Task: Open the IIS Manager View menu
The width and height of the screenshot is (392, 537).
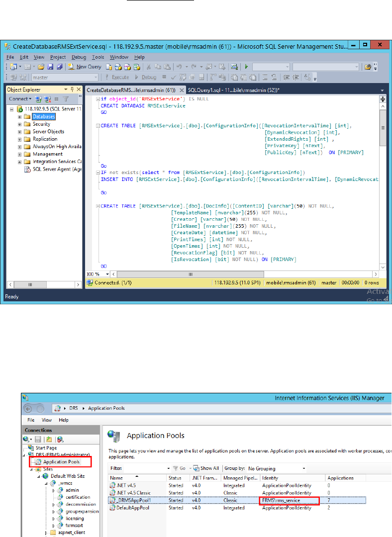Action: pos(46,420)
